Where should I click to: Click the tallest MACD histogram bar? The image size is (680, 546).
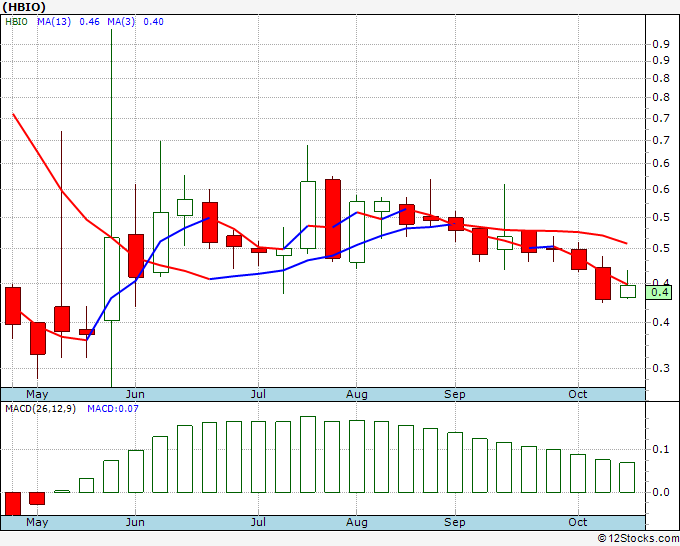pyautogui.click(x=308, y=454)
